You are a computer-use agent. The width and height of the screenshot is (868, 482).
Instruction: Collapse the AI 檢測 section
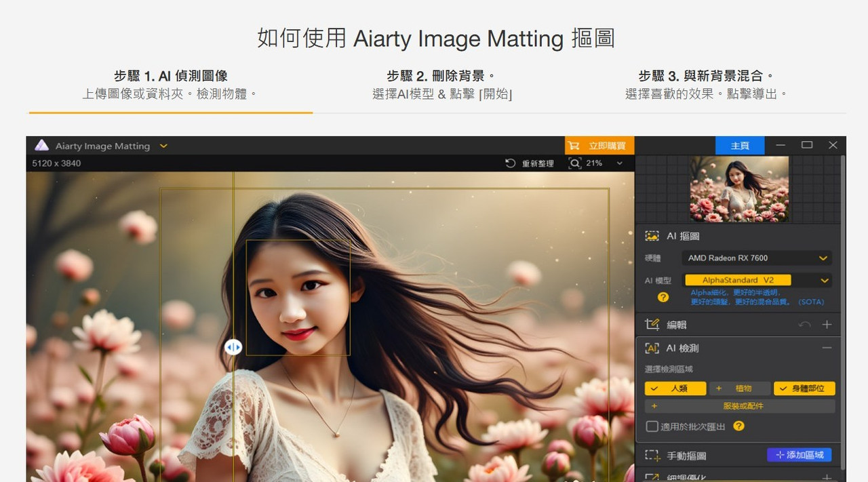point(827,348)
